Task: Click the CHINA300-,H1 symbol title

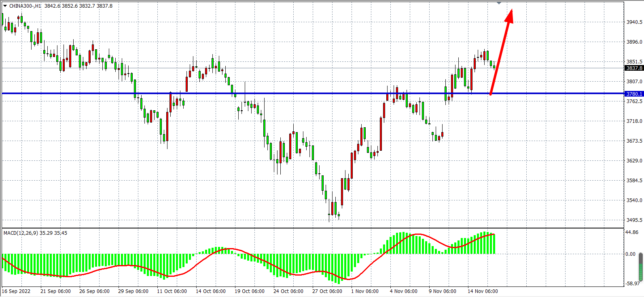Action: click(x=25, y=6)
